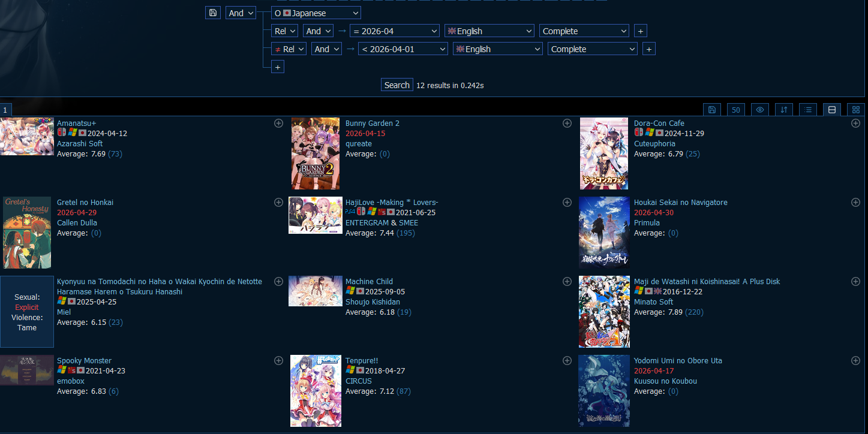
Task: Open the Bunny Garden 2 title link
Action: pos(373,123)
